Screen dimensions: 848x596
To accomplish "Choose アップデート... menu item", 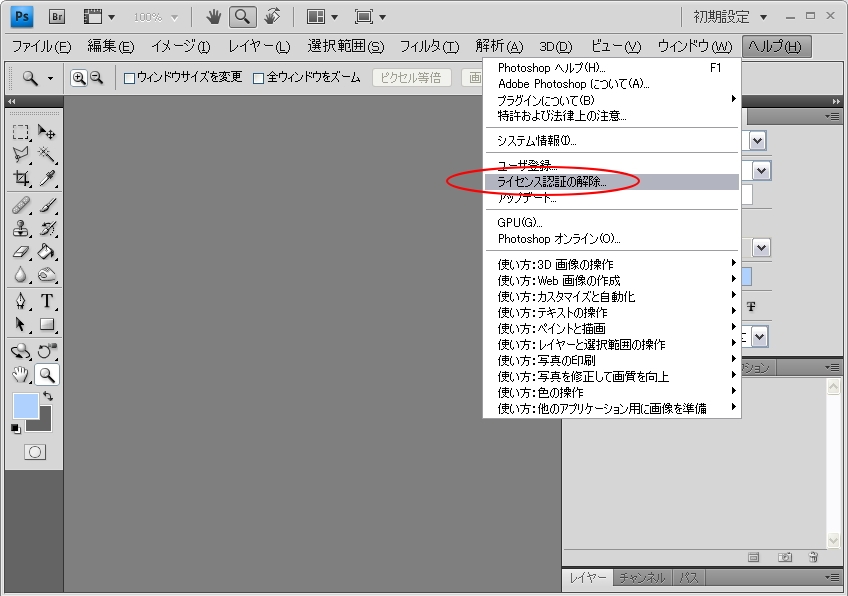I will [x=612, y=198].
